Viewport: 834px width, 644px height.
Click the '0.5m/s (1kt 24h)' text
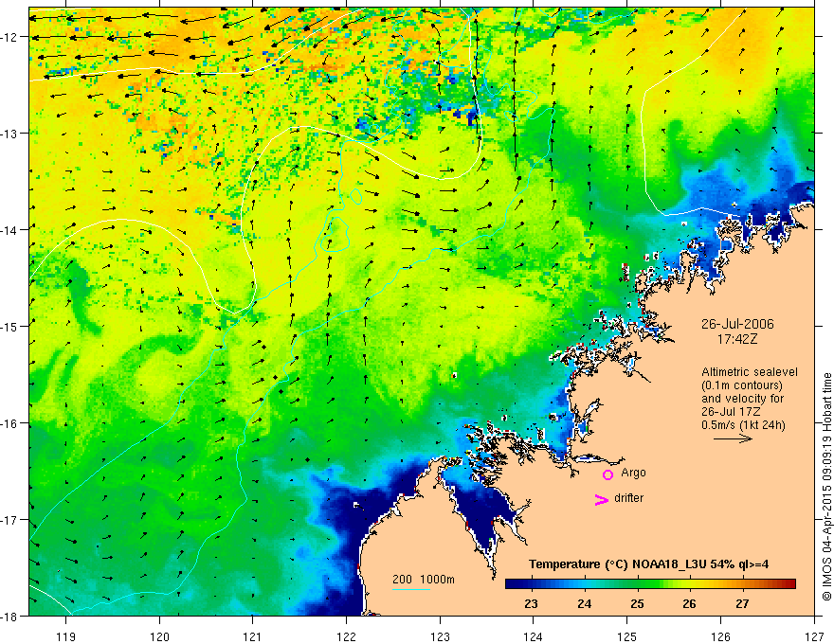click(743, 425)
